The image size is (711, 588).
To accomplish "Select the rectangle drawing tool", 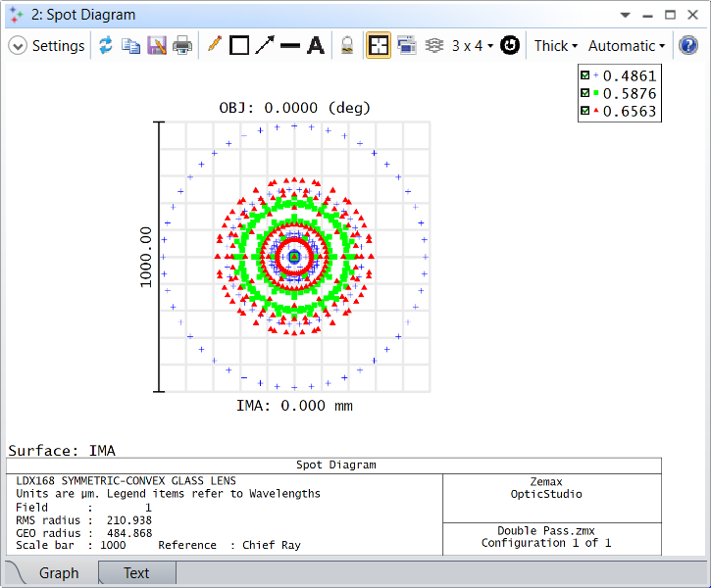I will [239, 45].
